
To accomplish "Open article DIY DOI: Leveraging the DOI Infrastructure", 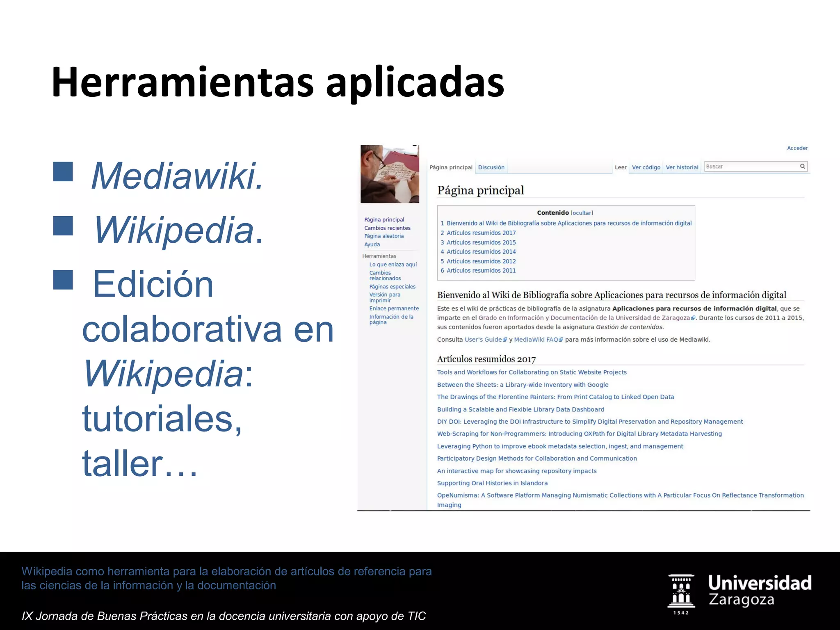I will tap(590, 422).
